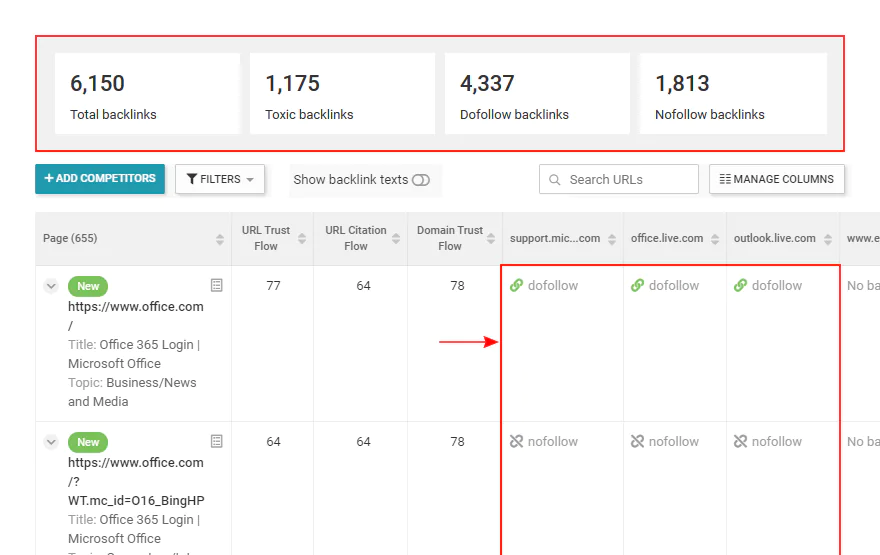The image size is (880, 555).
Task: Click dofollow link icon under office.live.com
Action: (637, 286)
